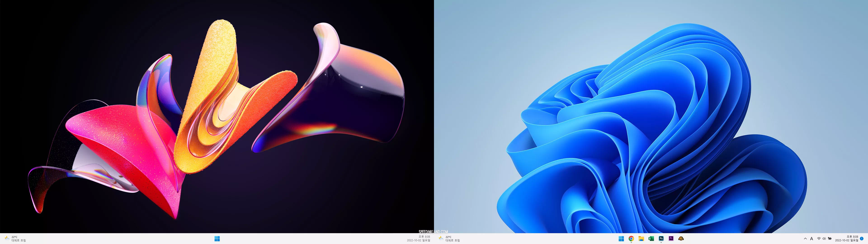Open the Wi-Fi network icon in the tray
This screenshot has height=244, width=868.
point(819,239)
